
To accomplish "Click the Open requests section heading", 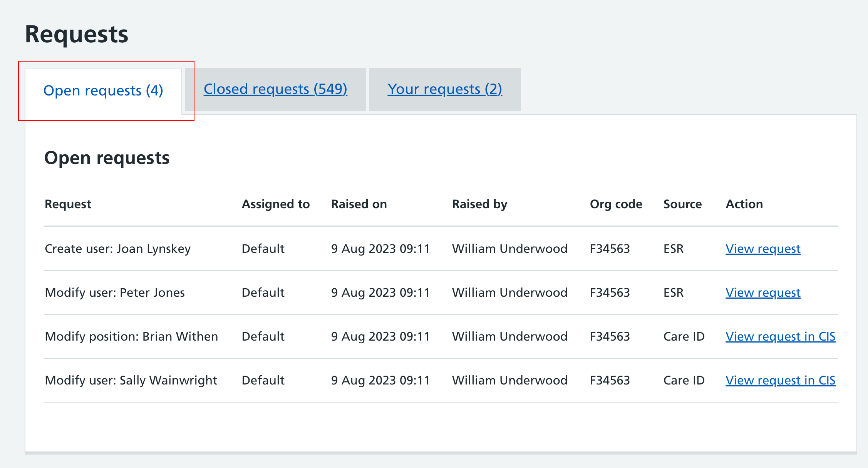I will point(107,158).
